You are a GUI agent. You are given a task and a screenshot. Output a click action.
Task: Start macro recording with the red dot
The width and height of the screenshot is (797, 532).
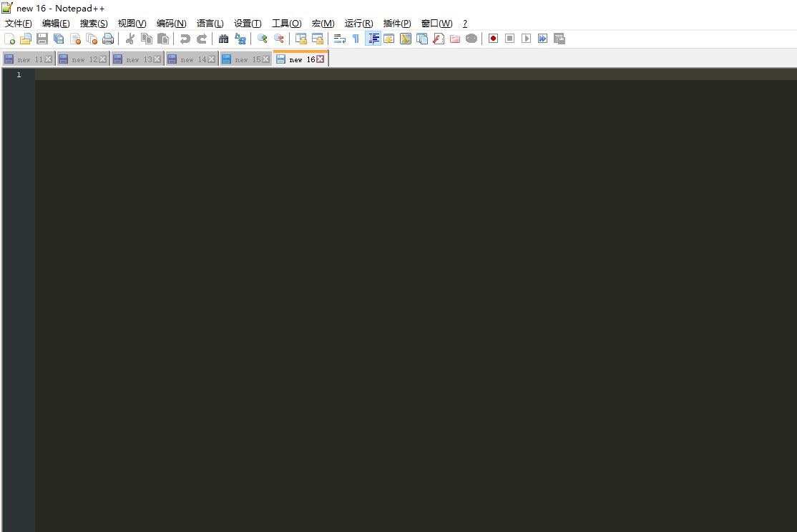point(493,39)
